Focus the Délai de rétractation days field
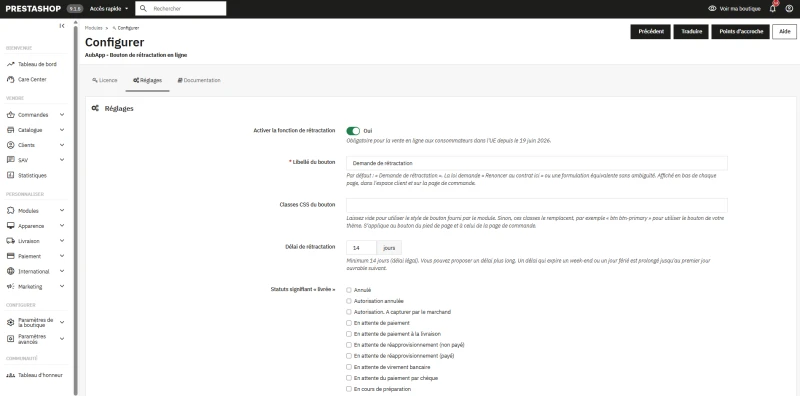Screen dimensions: 800x396 pos(361,248)
